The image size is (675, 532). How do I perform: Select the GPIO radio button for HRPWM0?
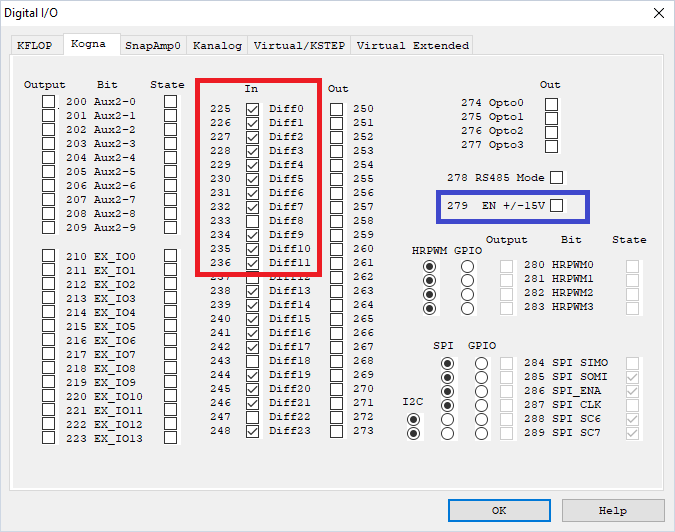pyautogui.click(x=467, y=266)
